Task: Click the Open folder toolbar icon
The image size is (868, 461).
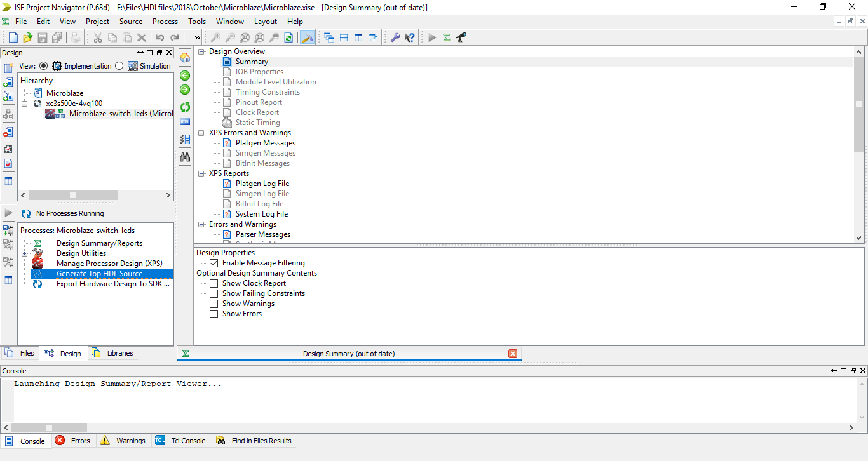Action: coord(27,37)
